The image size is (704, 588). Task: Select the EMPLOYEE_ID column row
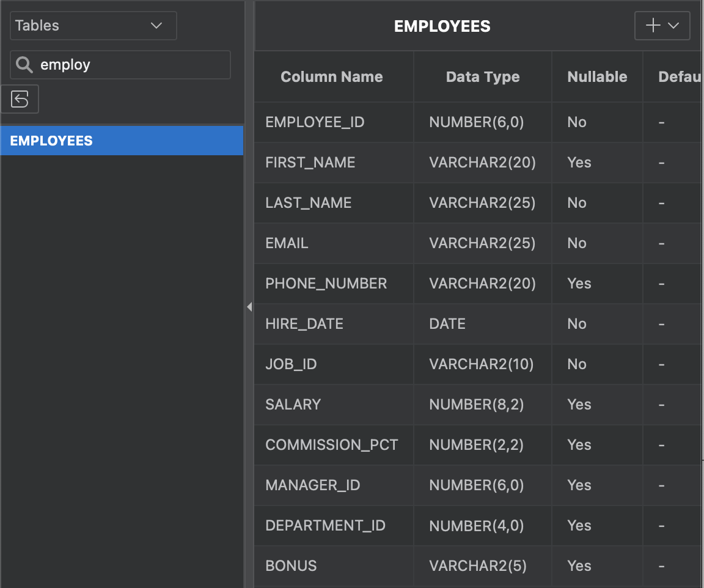(478, 122)
